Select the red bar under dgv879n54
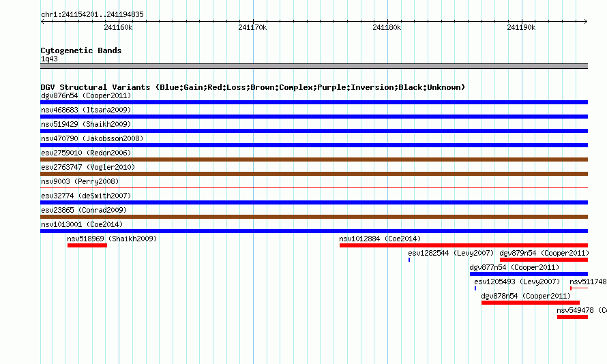Screen dimensions: 607x364 pos(544,260)
